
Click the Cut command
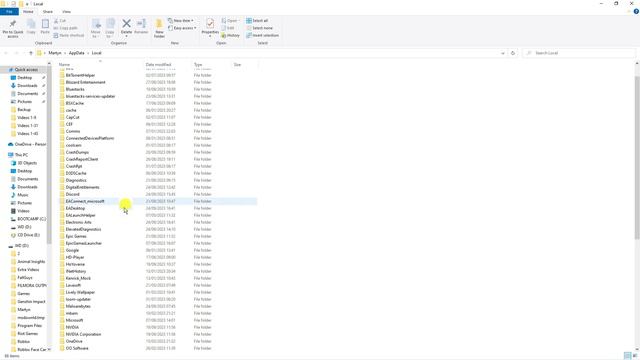pyautogui.click(x=60, y=21)
